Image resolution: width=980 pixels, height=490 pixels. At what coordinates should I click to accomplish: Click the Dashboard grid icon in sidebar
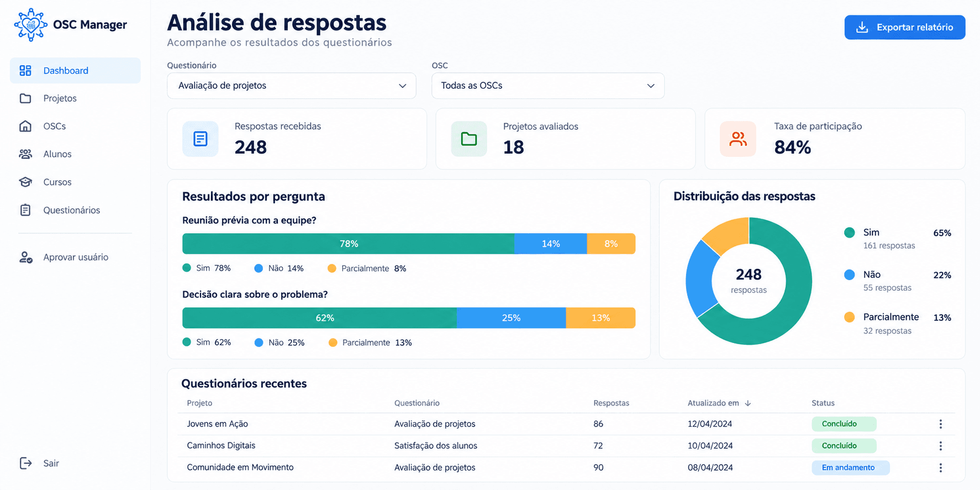tap(25, 71)
